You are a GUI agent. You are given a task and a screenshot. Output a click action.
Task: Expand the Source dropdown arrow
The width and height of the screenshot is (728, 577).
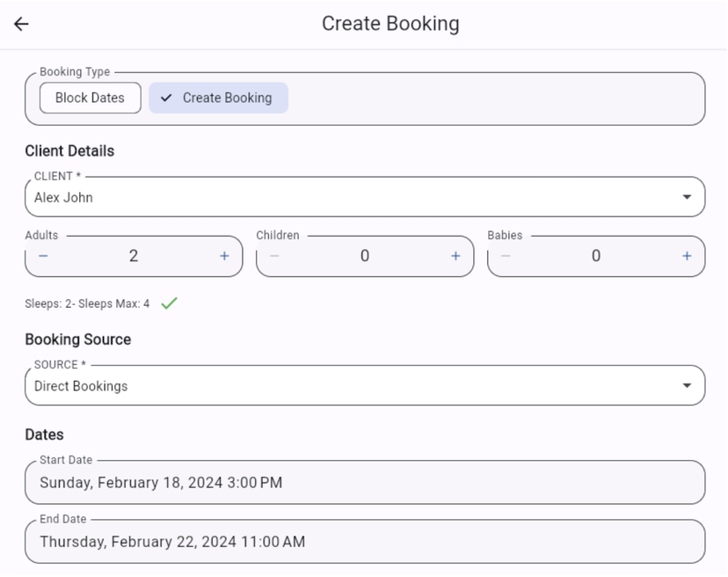point(687,385)
